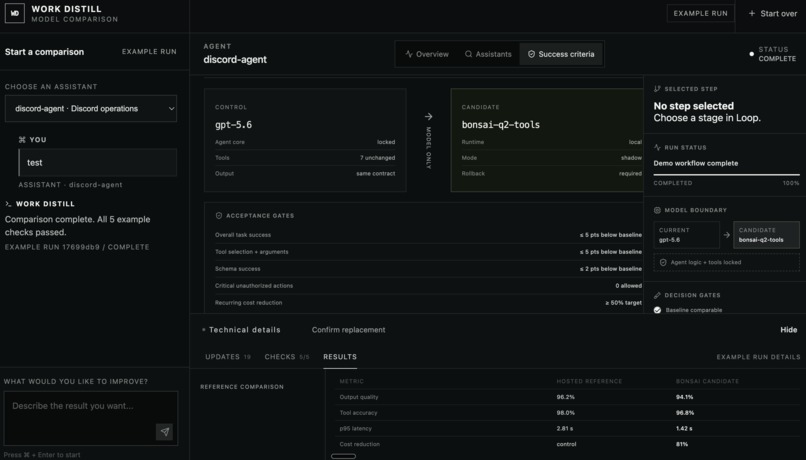The width and height of the screenshot is (806, 460).
Task: Click the Tool accuracy metric row
Action: pyautogui.click(x=567, y=413)
